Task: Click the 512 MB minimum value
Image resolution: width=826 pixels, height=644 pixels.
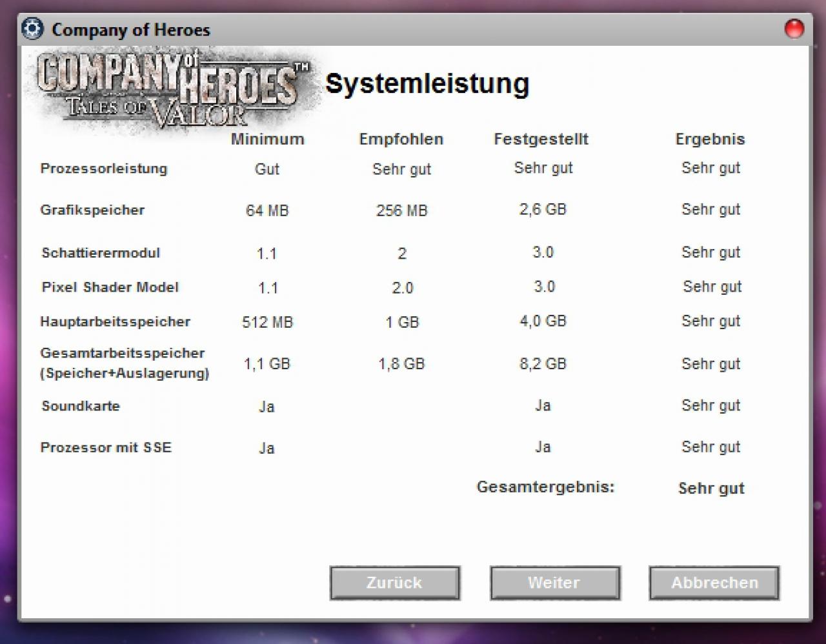Action: [267, 322]
